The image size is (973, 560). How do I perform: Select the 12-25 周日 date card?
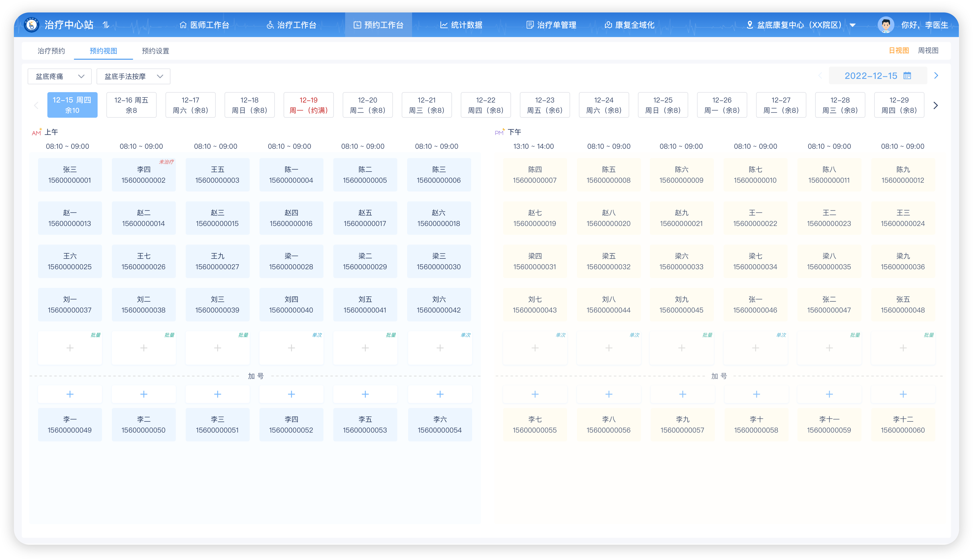point(663,105)
